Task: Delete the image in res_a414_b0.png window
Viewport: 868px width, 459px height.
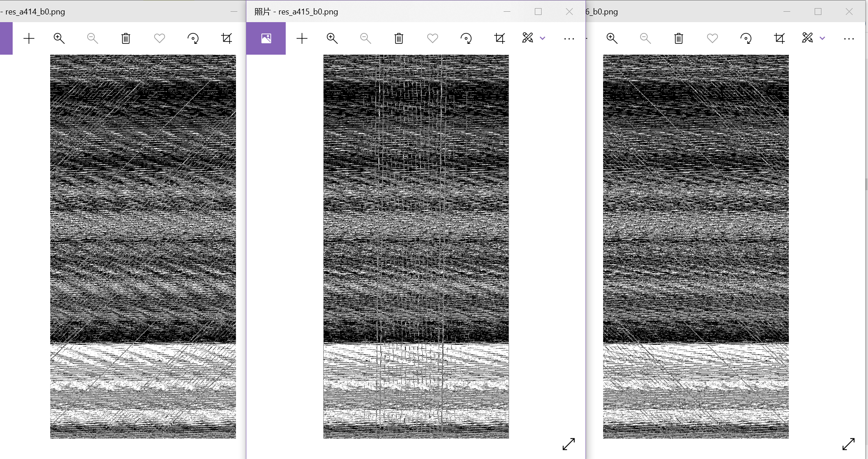Action: coord(126,38)
